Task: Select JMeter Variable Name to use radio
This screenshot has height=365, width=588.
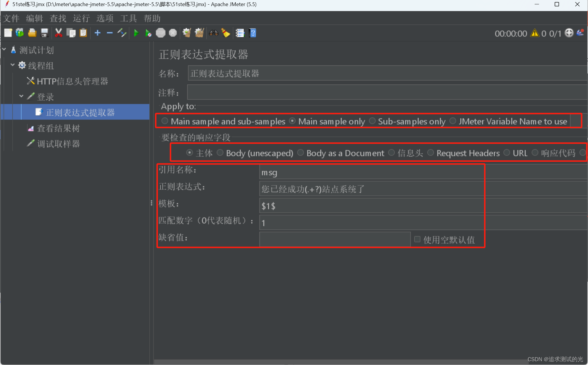Action: tap(453, 121)
